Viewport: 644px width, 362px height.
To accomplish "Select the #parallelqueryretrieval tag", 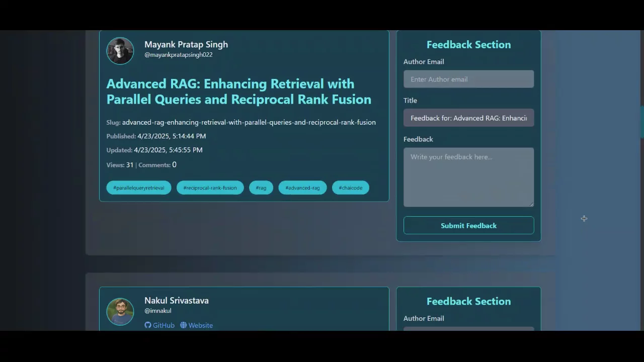I will [x=139, y=188].
